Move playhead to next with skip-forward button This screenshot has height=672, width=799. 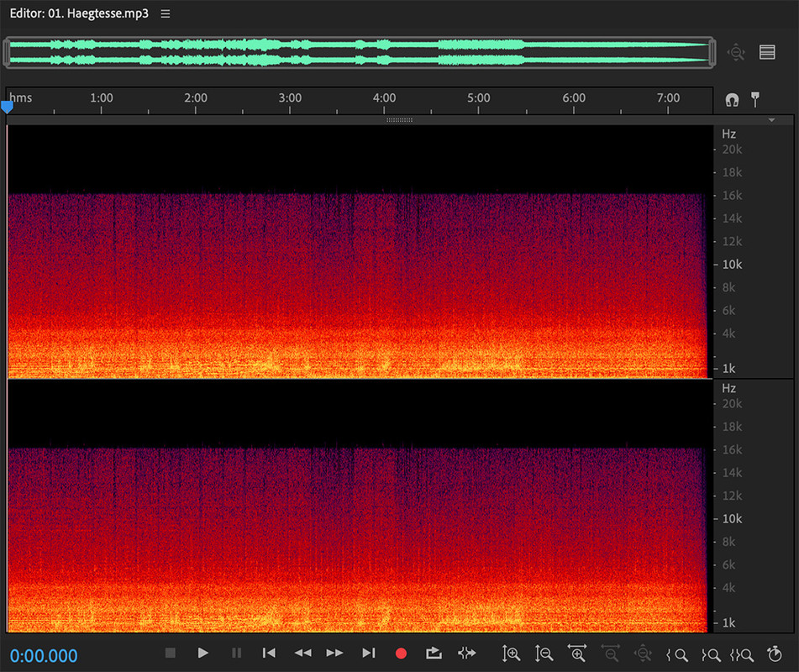tap(369, 653)
